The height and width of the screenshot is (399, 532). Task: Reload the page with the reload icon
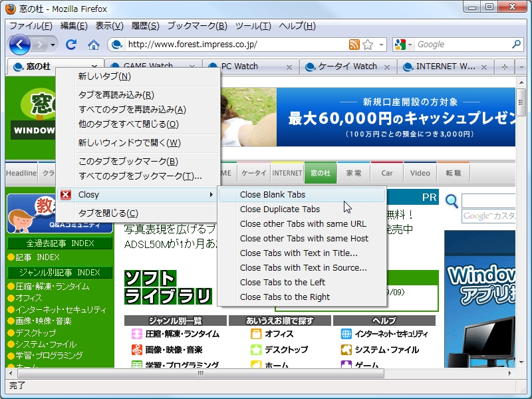click(71, 44)
